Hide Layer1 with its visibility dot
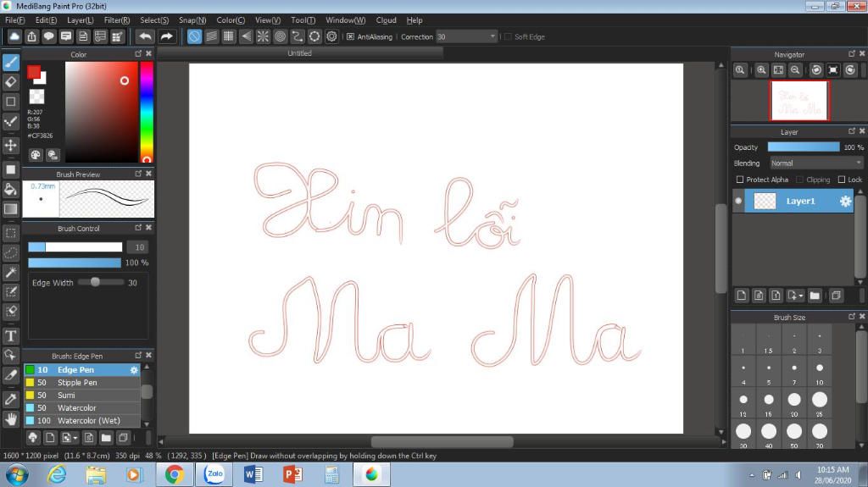Image resolution: width=868 pixels, height=487 pixels. 738,201
